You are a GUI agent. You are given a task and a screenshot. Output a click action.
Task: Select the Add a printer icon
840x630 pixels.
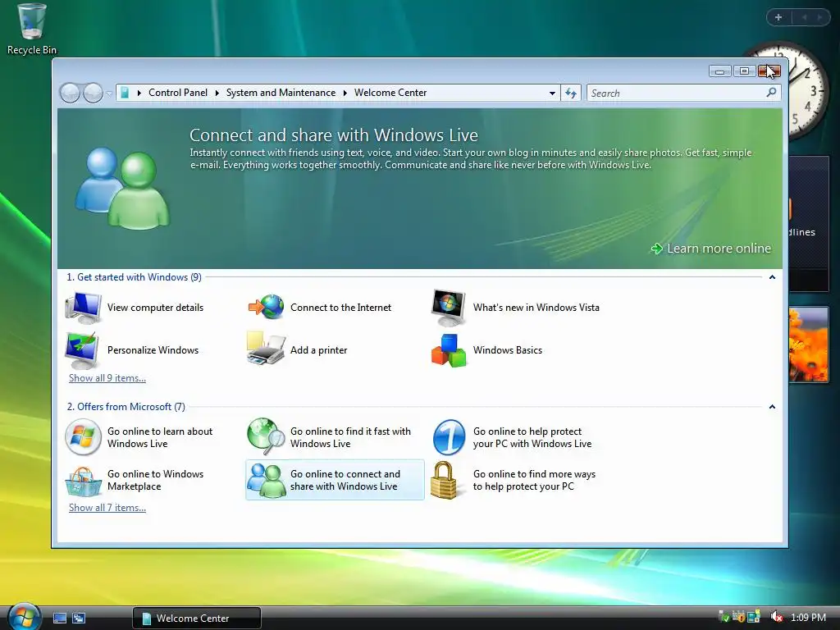[266, 349]
